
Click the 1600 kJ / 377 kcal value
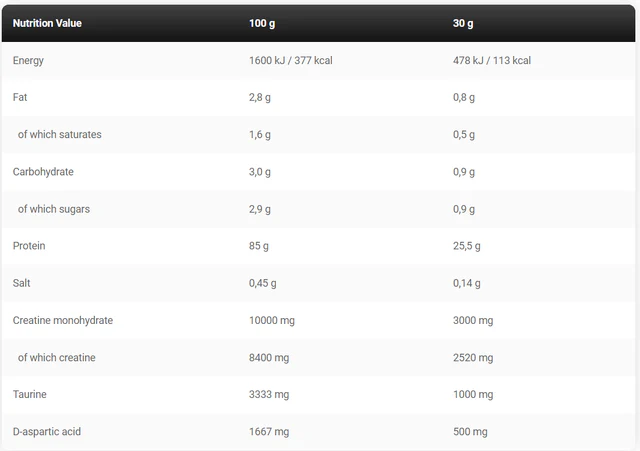pos(290,61)
